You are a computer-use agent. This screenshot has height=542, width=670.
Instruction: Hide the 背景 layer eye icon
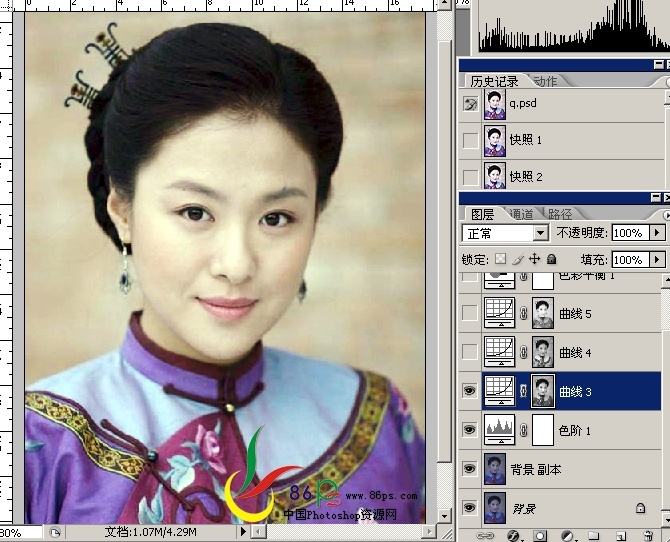(x=470, y=508)
